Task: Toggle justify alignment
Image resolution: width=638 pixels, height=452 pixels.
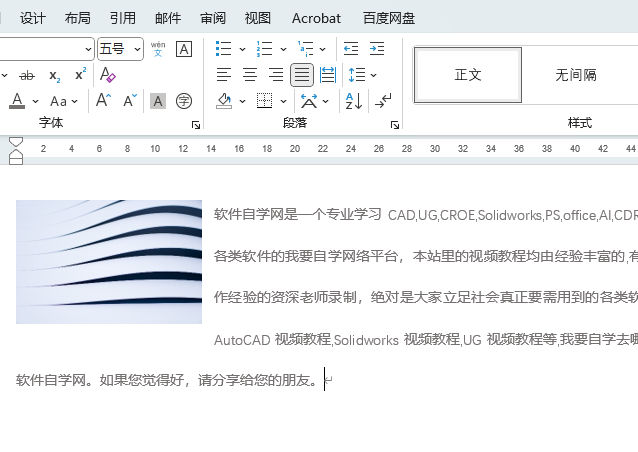Action: click(302, 75)
